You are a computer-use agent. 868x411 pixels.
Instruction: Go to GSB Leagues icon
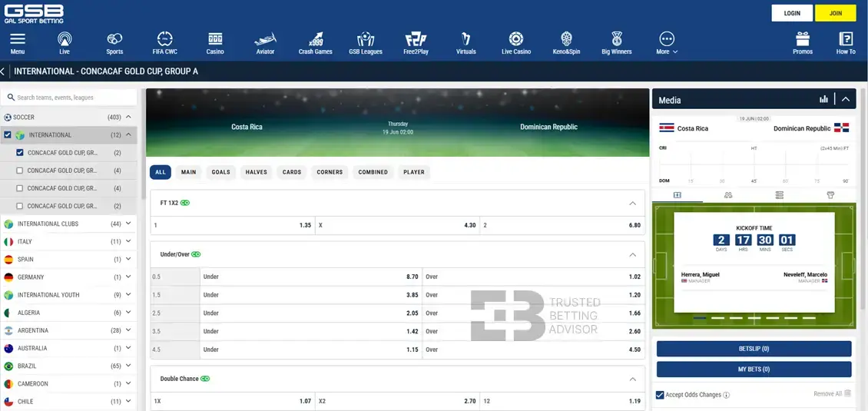coord(366,39)
